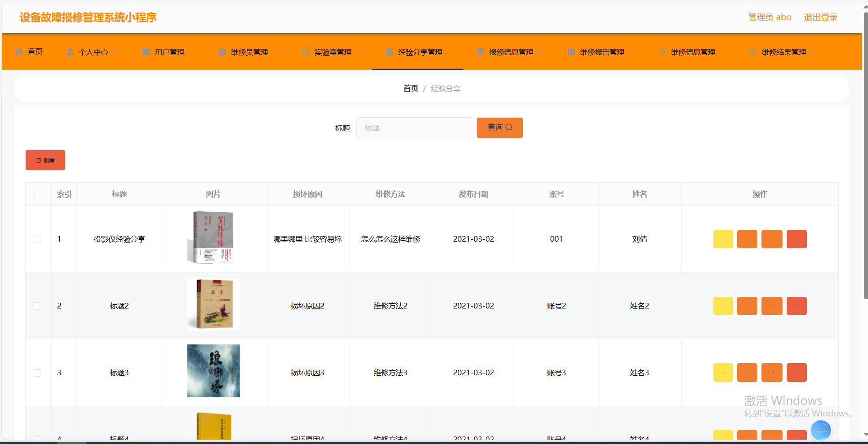Viewport: 868px width, 444px height.
Task: Expand the 维修结果管理 dropdown chevron
Action: pyautogui.click(x=814, y=51)
